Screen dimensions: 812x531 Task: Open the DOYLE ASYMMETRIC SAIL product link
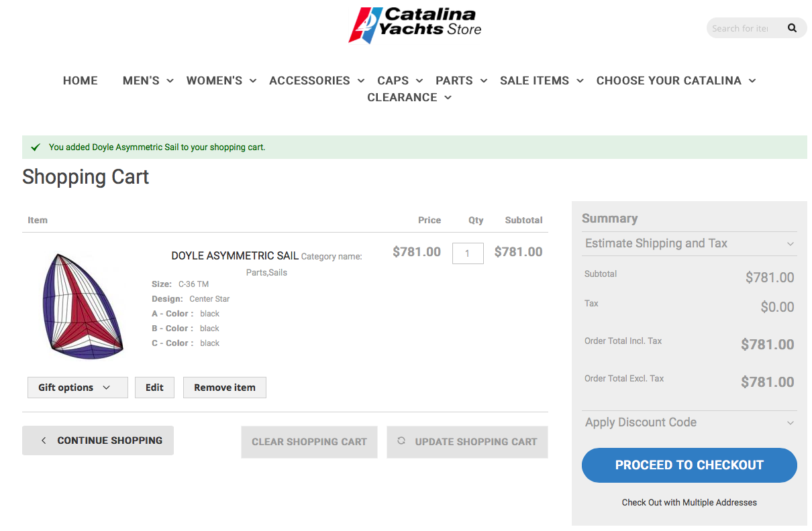(235, 255)
